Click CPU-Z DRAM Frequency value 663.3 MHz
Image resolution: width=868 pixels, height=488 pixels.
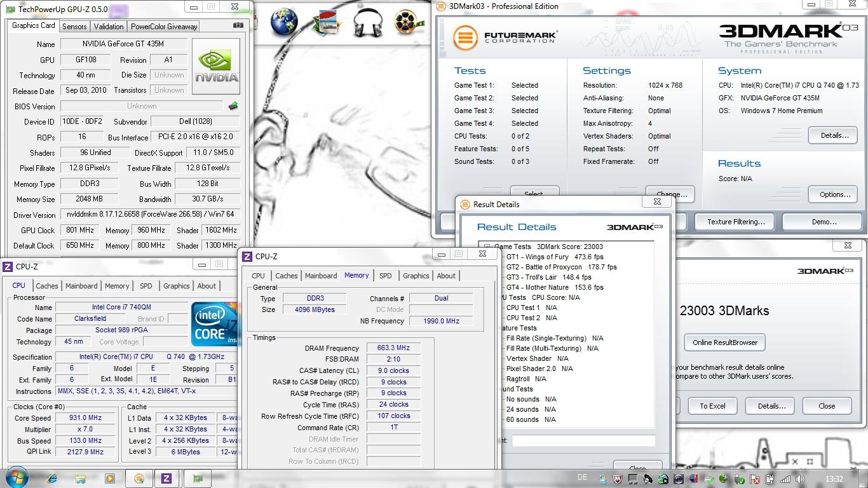(x=393, y=348)
